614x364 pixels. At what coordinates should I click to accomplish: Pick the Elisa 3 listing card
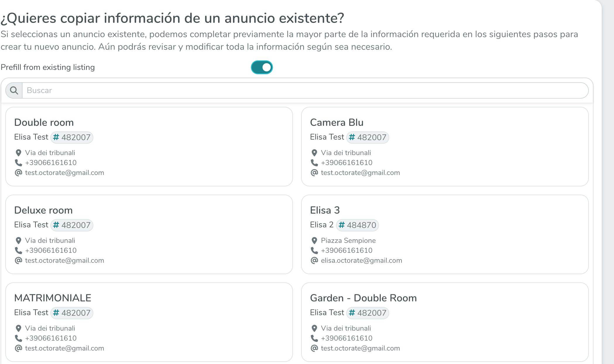[x=445, y=234]
